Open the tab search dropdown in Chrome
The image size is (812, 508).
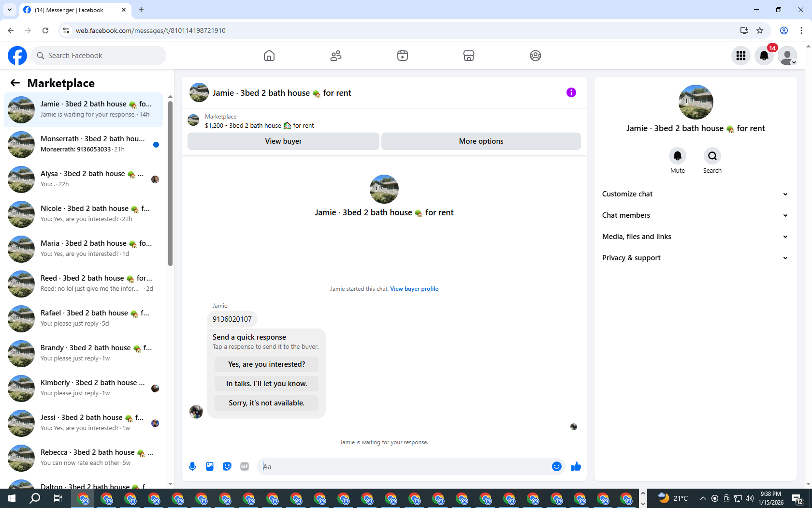(10, 10)
